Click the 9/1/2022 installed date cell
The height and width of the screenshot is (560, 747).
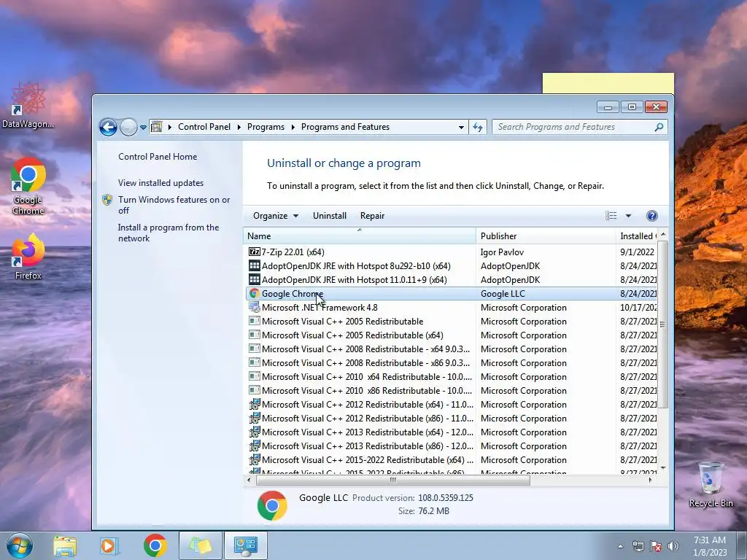coord(637,252)
